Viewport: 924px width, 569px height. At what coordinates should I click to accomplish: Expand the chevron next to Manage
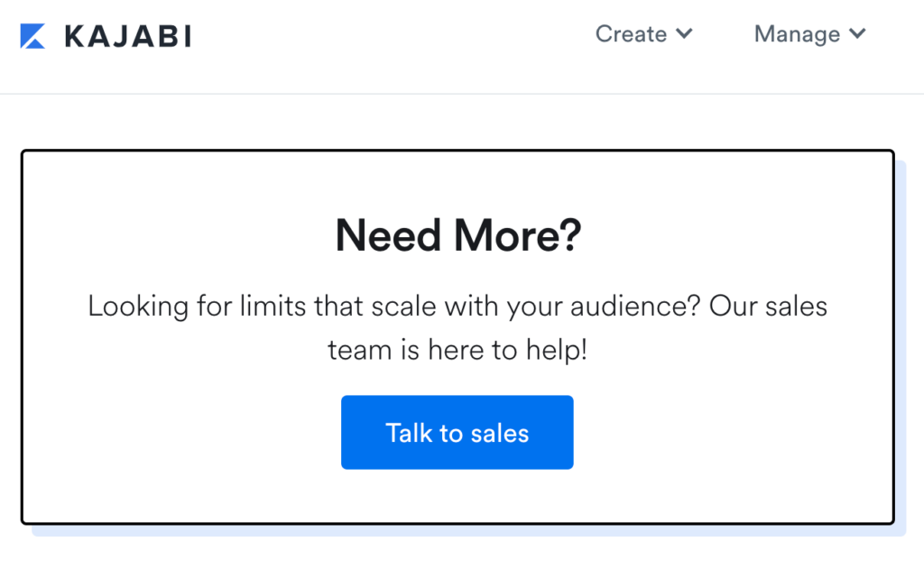[857, 33]
